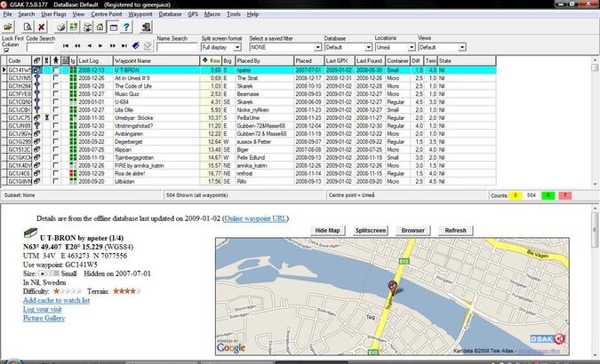Jump to first record arrow
This screenshot has height=364, width=600.
66,46
